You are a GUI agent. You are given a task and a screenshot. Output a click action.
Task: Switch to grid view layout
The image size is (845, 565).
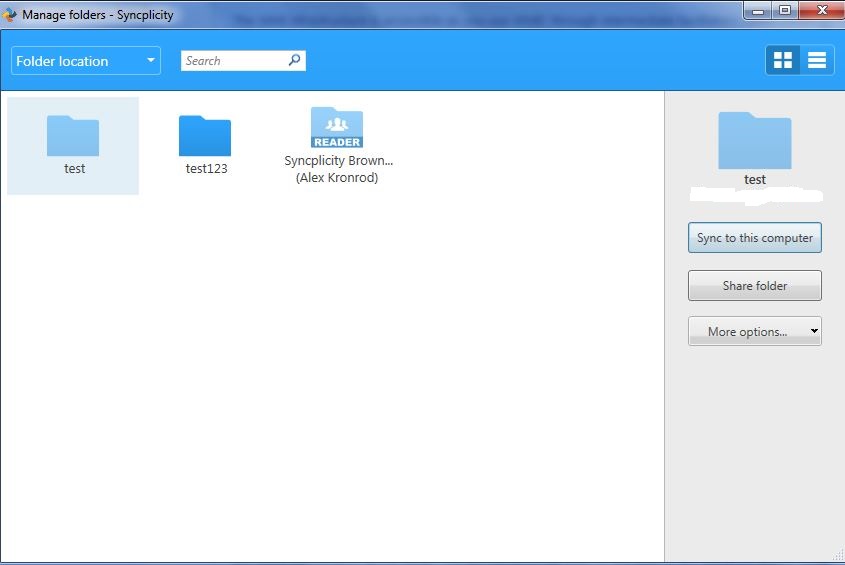click(x=783, y=60)
